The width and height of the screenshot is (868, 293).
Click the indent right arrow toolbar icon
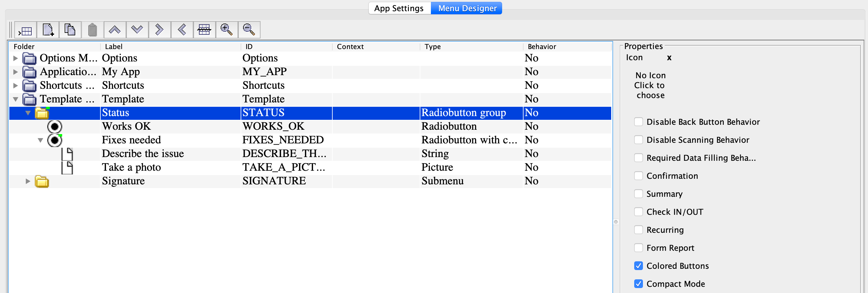pyautogui.click(x=159, y=29)
